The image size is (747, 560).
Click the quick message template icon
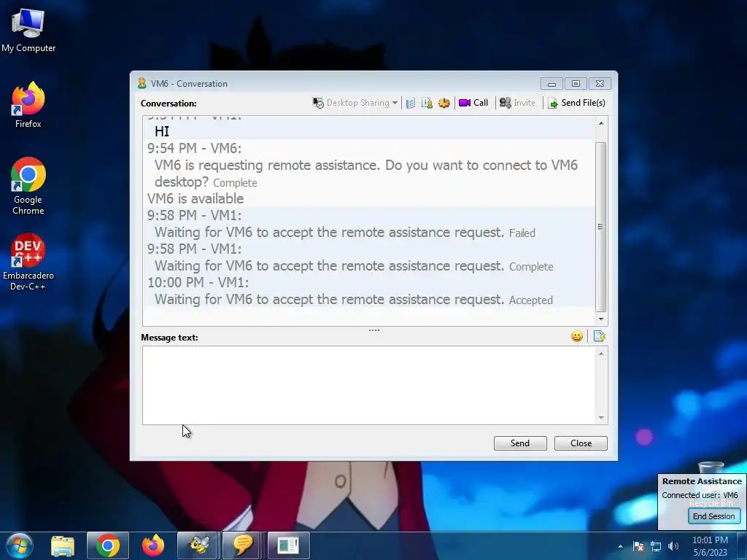[600, 337]
